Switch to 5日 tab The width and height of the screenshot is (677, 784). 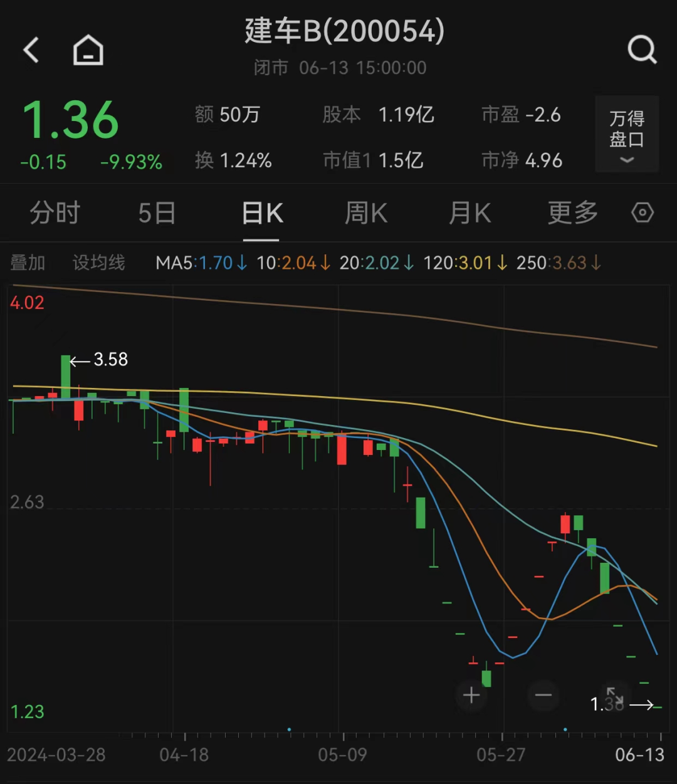[x=157, y=213]
